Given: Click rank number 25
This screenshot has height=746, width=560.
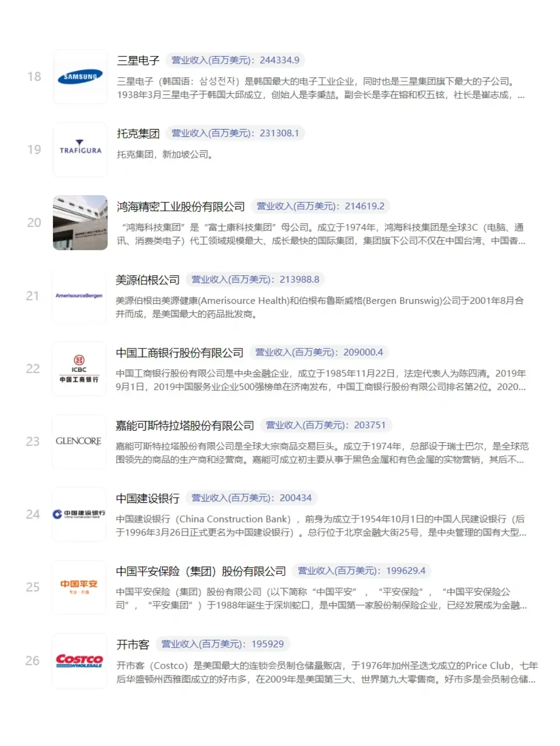Looking at the screenshot, I should click(x=33, y=587).
